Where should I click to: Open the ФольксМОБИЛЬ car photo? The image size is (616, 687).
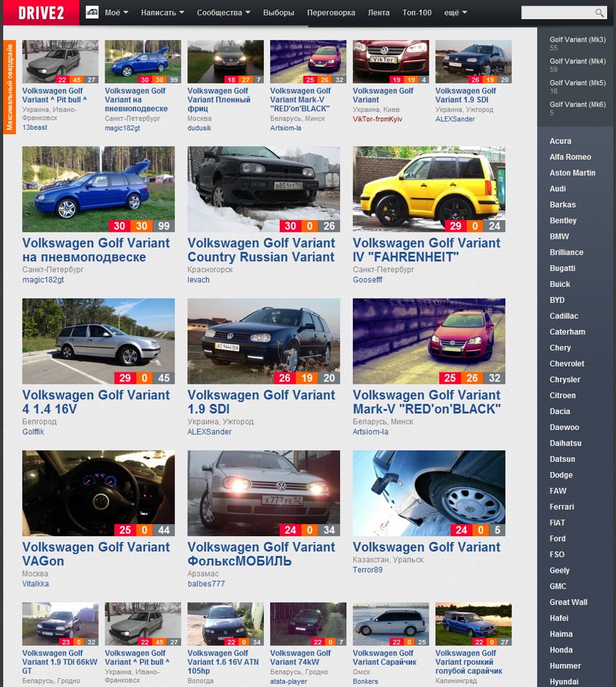pos(264,493)
